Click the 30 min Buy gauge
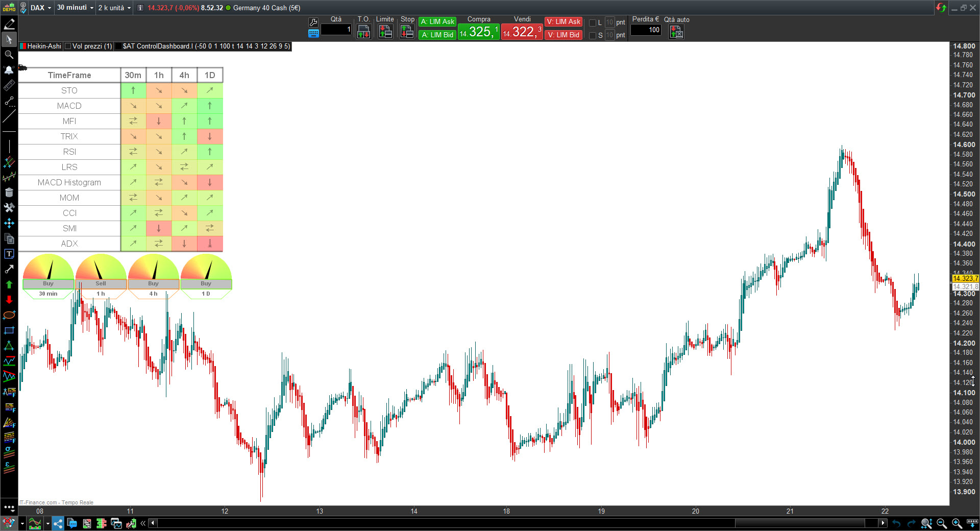The height and width of the screenshot is (531, 980). [x=48, y=276]
